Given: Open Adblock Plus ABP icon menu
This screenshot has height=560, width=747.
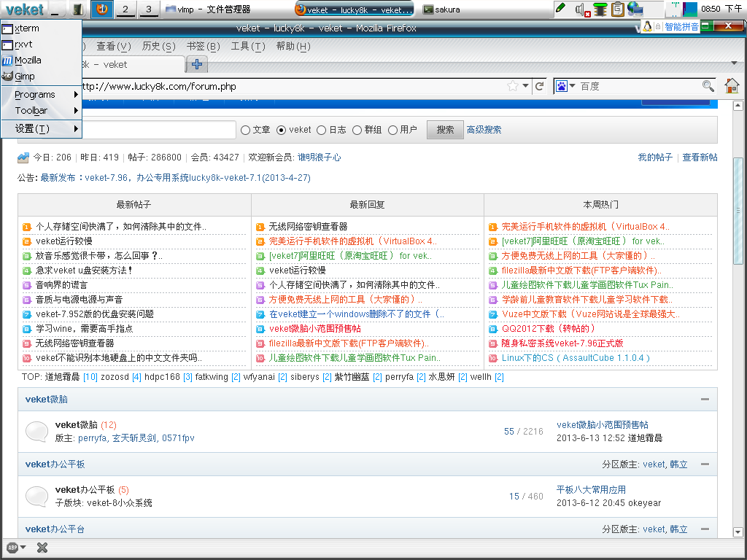Looking at the screenshot, I should pos(16,548).
